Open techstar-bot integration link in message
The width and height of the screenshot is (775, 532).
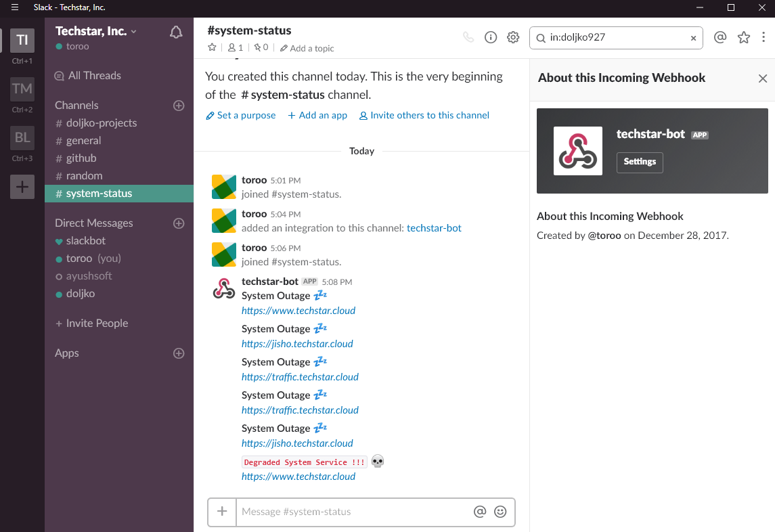[x=434, y=228]
